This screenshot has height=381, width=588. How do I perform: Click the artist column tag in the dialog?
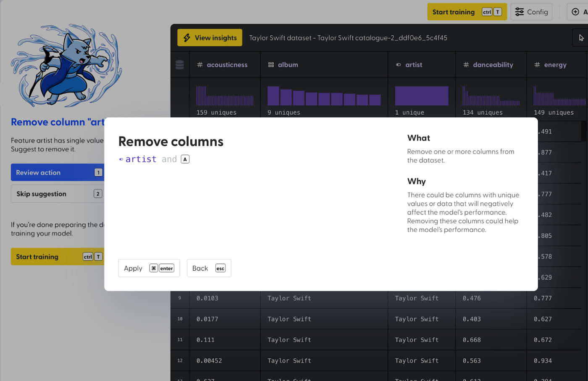click(138, 159)
